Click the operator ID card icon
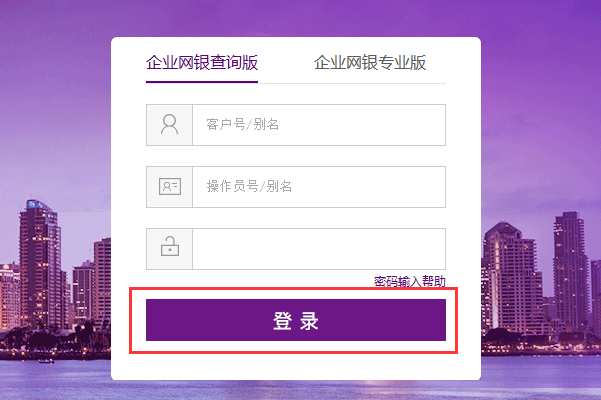 [169, 187]
